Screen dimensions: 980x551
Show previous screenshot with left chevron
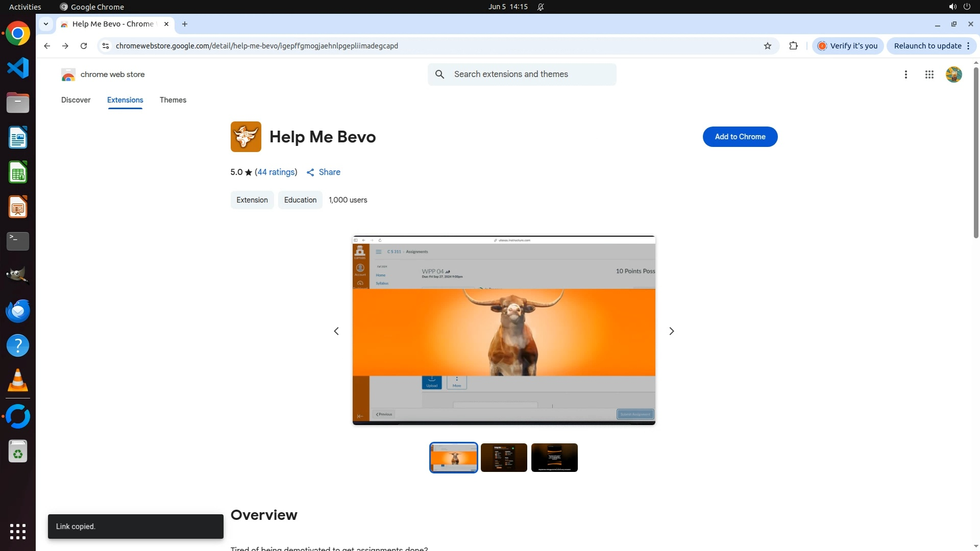[x=336, y=331]
